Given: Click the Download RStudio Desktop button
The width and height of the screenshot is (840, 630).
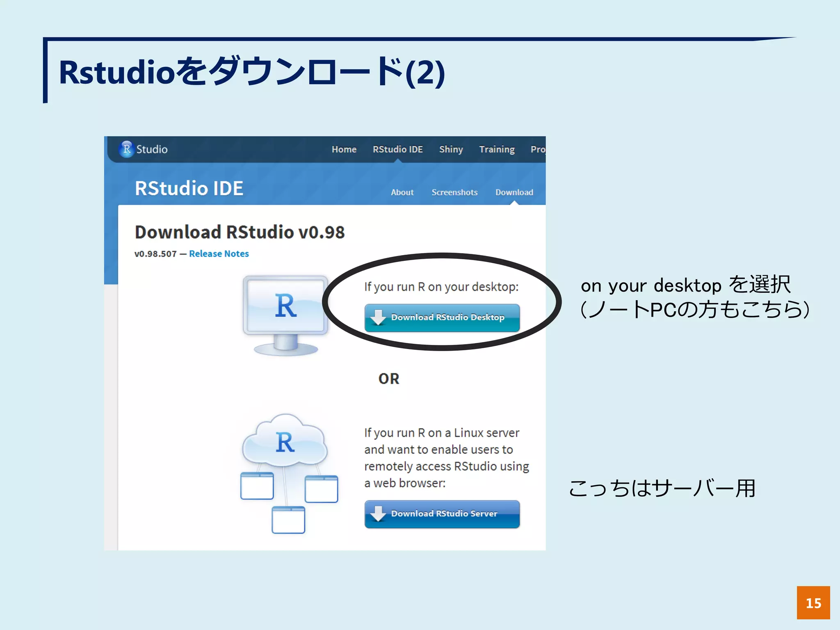Looking at the screenshot, I should coord(442,317).
